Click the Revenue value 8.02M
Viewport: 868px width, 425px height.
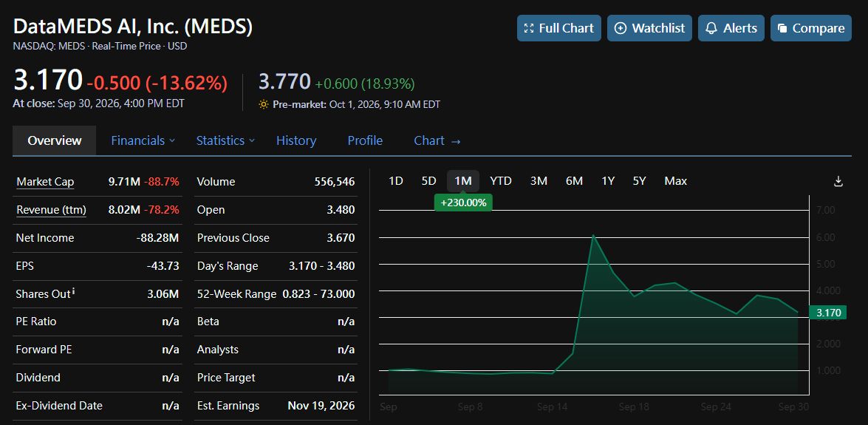pos(124,210)
